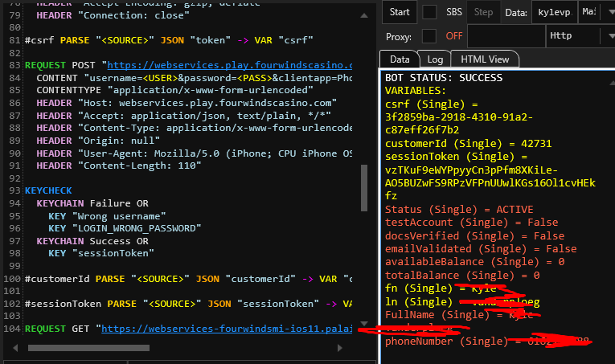This screenshot has width=615, height=364.
Task: Click the proxy address input field
Action: pos(506,36)
